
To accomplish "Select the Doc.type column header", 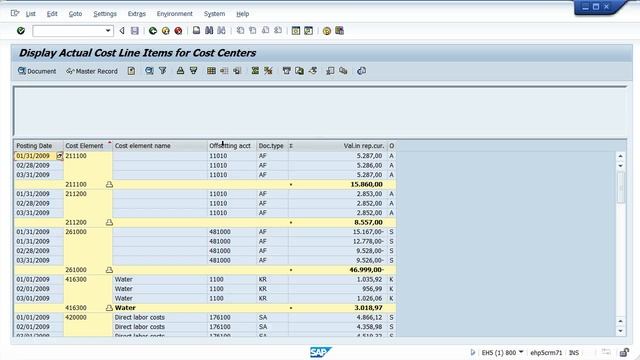I will click(x=272, y=146).
